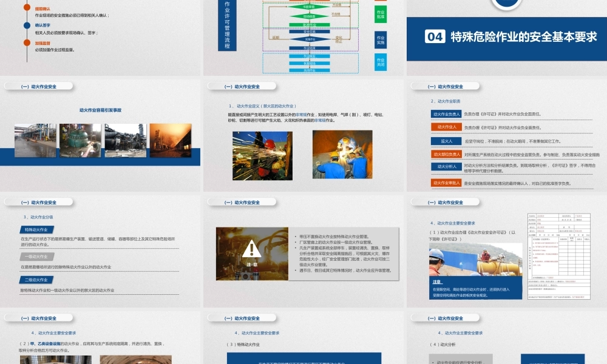The height and width of the screenshot is (364, 607).
Task: Click the blue dot beside 确认签字
Action: tap(27, 25)
